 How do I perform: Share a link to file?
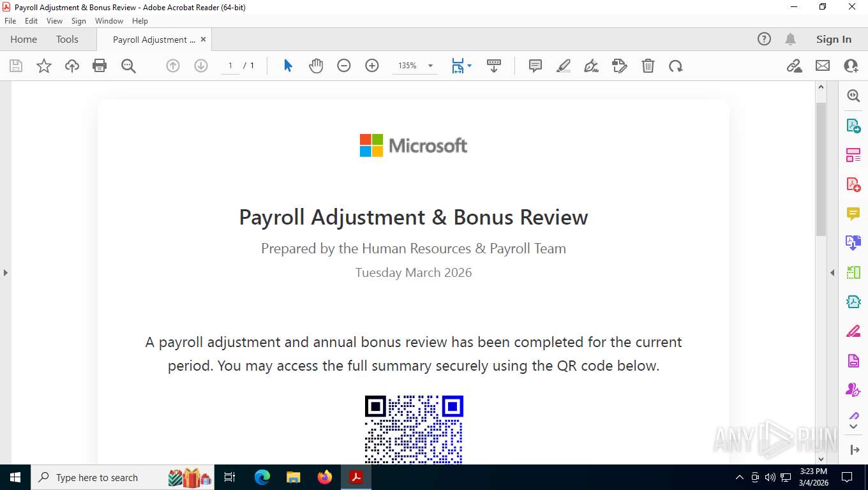pos(794,66)
